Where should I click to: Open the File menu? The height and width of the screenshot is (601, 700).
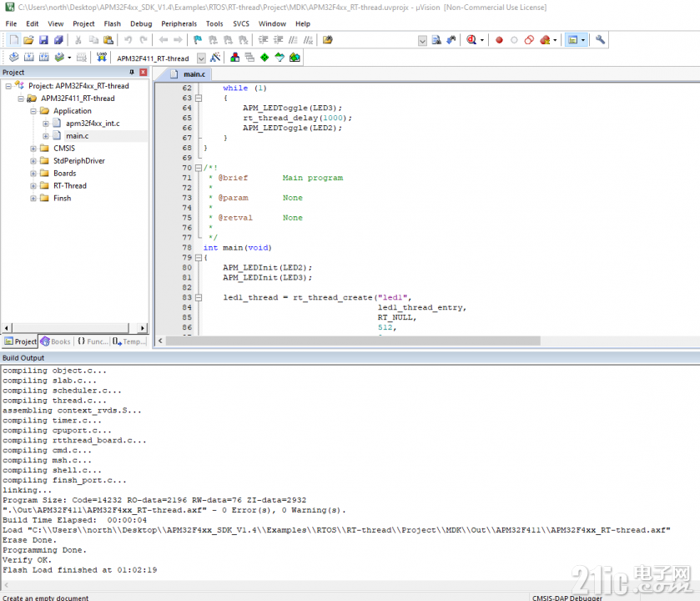(x=11, y=23)
